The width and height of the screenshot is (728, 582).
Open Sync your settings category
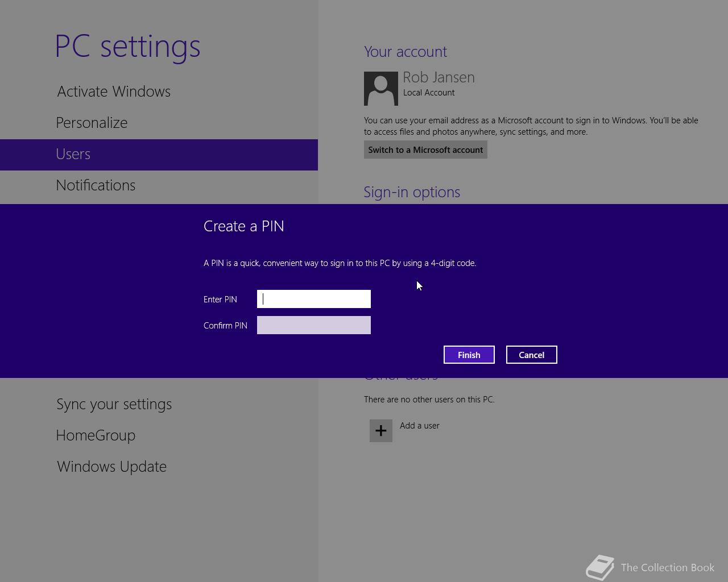click(114, 404)
